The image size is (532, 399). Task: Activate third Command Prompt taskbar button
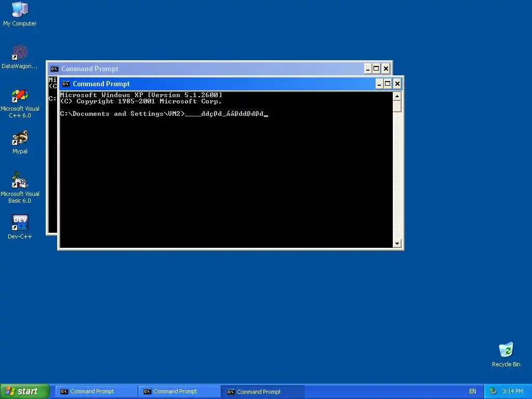[262, 392]
